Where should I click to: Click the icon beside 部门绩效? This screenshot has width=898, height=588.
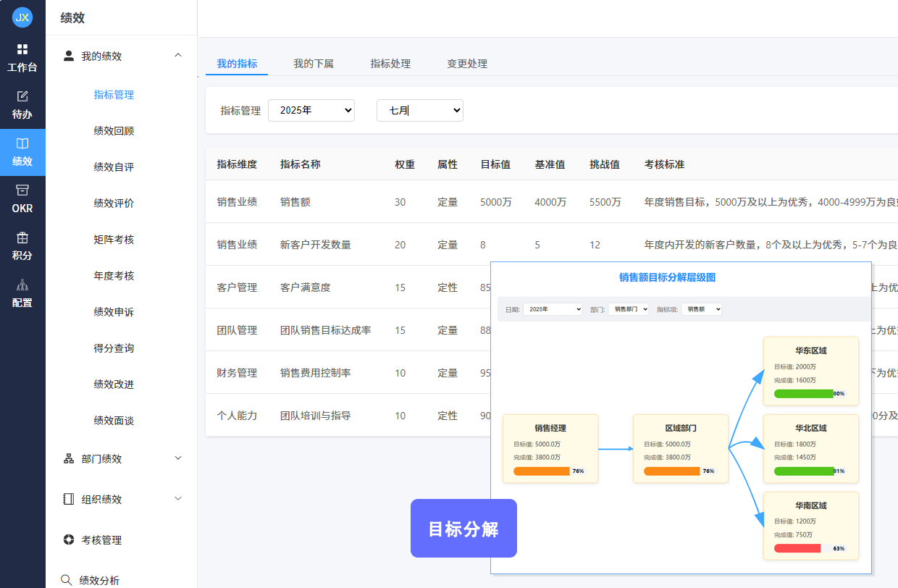click(69, 458)
